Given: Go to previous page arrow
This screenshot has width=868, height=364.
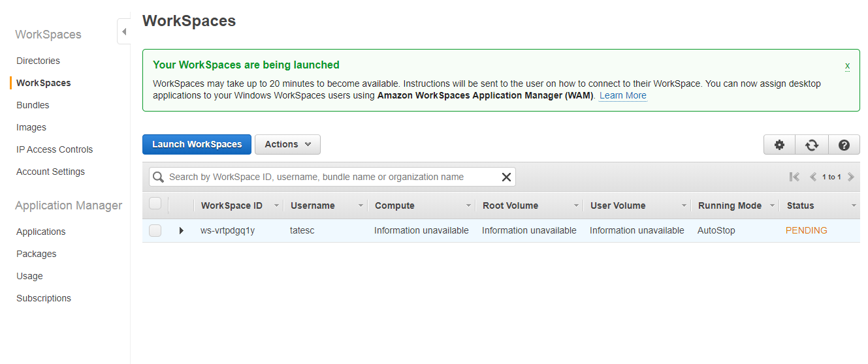Looking at the screenshot, I should click(x=813, y=177).
